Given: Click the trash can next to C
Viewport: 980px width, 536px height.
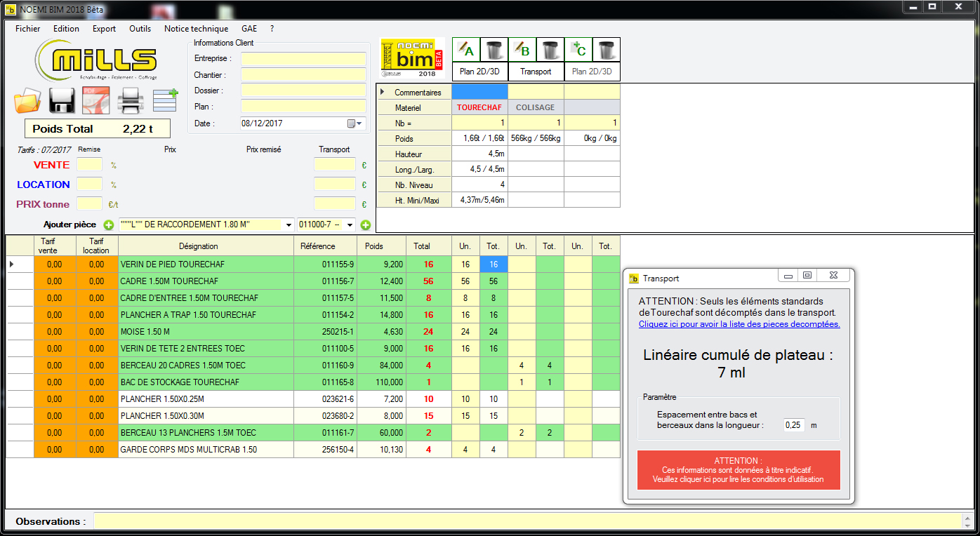Looking at the screenshot, I should (x=607, y=50).
